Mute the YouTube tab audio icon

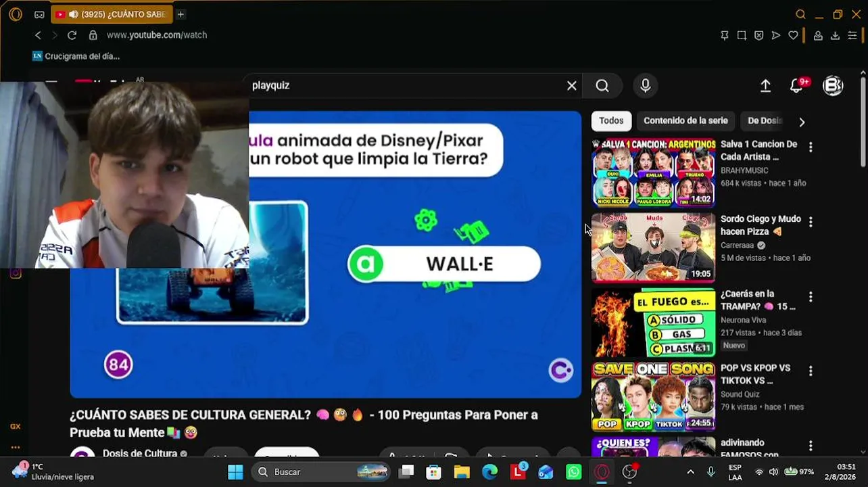73,14
